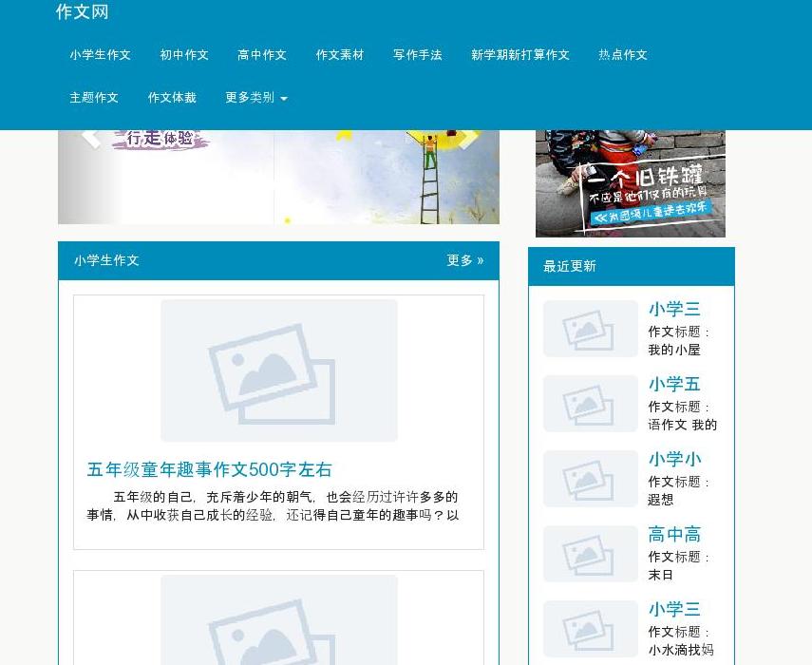
Task: Click the 最近更新 panel heading
Action: pyautogui.click(x=570, y=266)
